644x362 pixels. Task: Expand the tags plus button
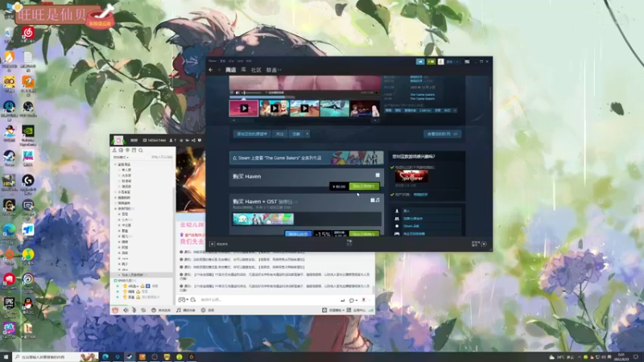tap(455, 110)
